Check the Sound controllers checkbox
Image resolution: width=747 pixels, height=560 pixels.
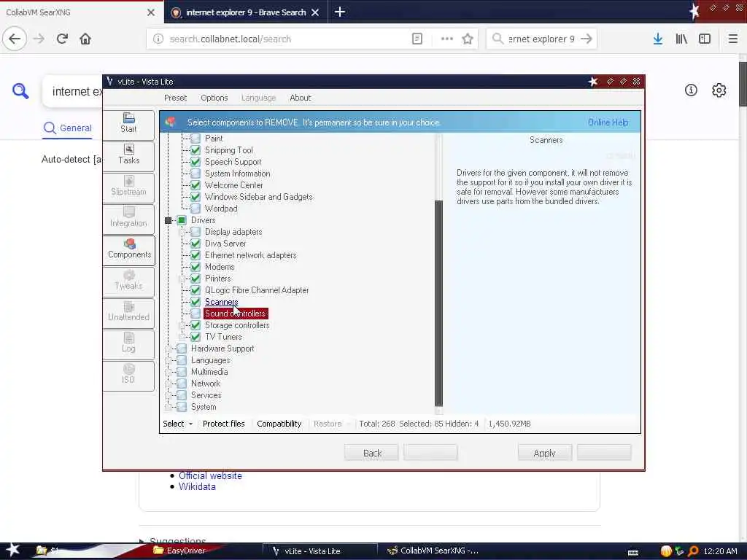coord(196,314)
